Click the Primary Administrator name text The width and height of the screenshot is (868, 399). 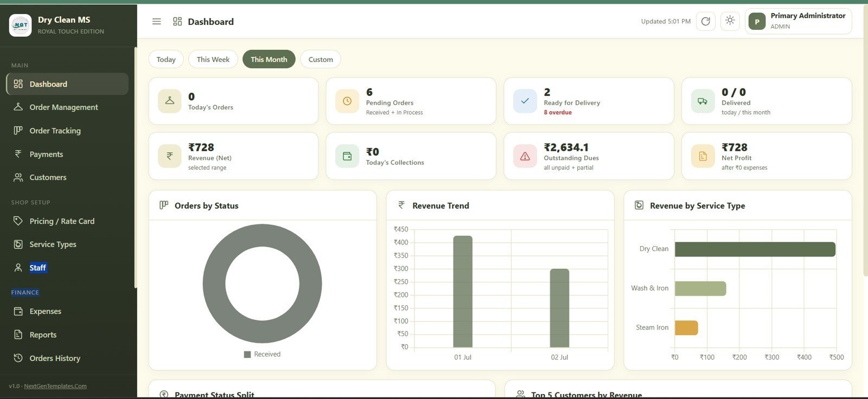808,16
